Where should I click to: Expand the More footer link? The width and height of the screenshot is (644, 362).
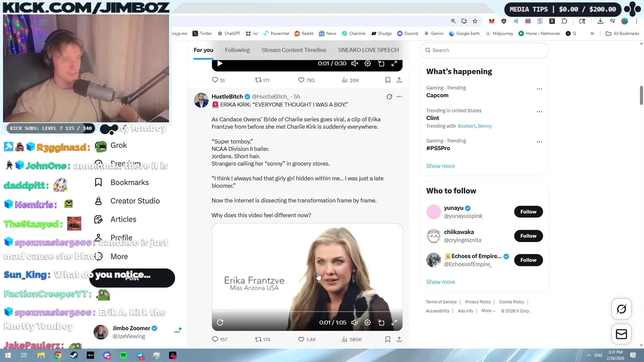point(488,311)
